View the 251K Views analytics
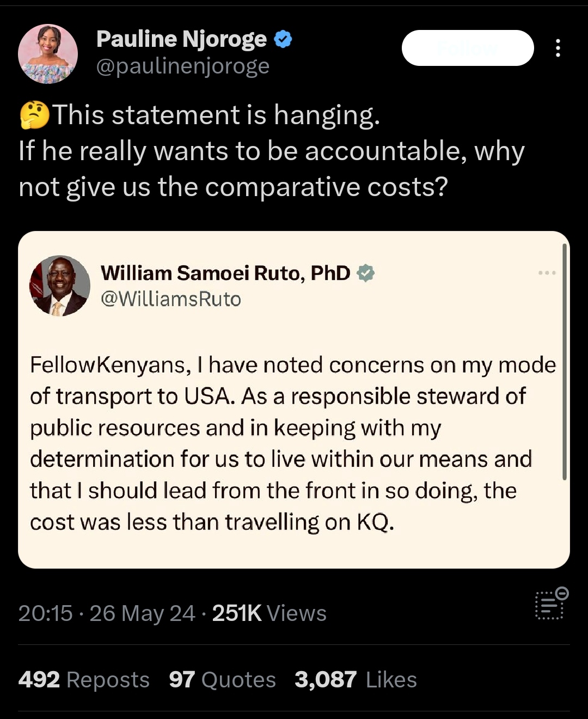588x719 pixels. [269, 613]
